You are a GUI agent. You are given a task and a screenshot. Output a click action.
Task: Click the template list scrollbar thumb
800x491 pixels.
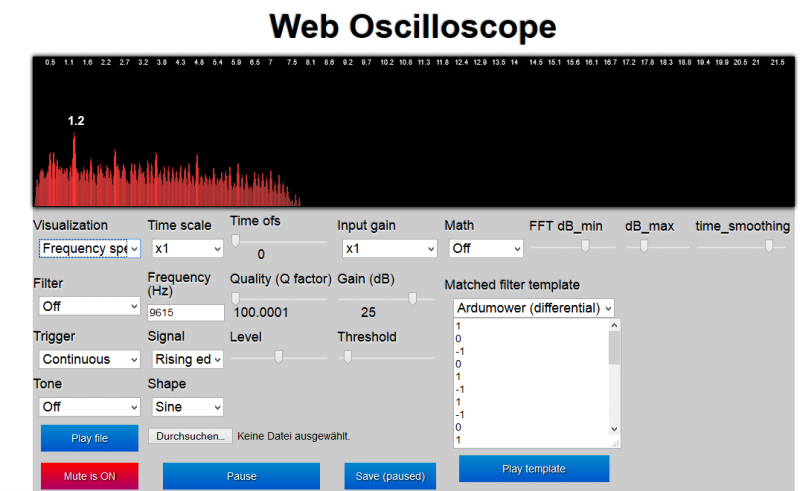click(614, 348)
